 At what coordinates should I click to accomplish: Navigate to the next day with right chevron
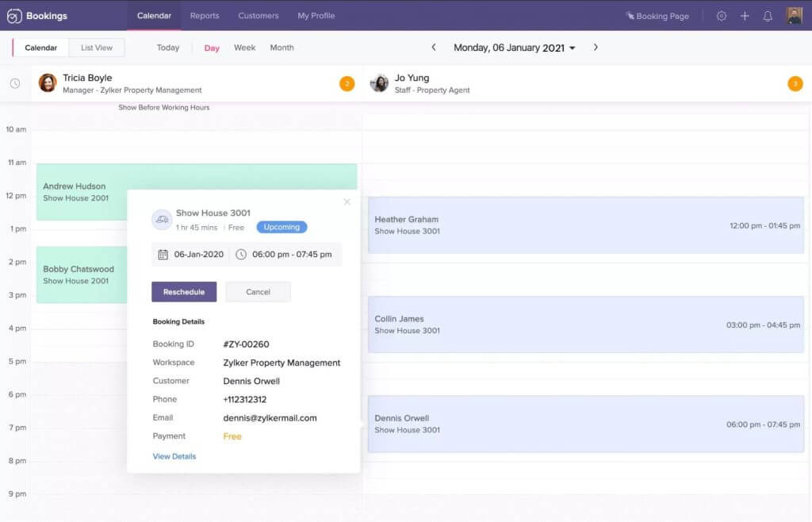[x=596, y=47]
